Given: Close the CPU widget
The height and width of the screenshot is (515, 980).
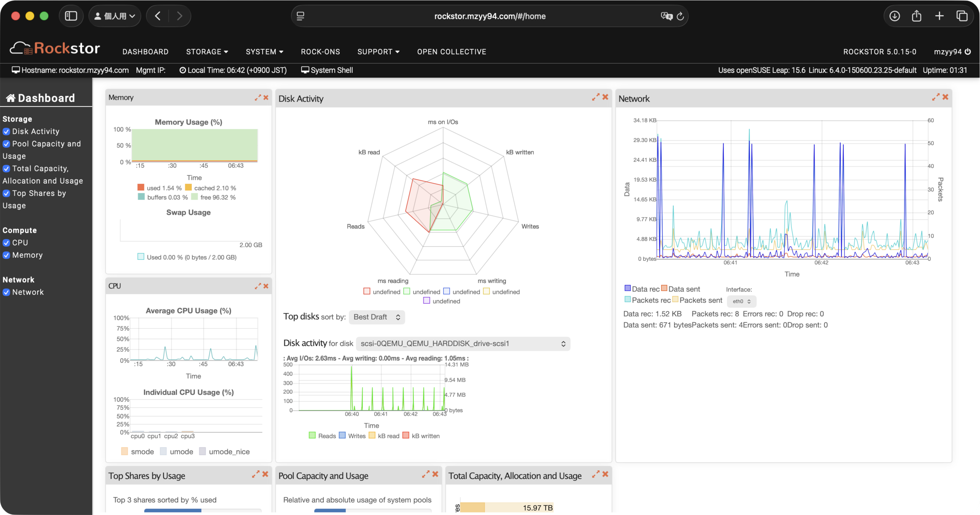Looking at the screenshot, I should (x=266, y=286).
